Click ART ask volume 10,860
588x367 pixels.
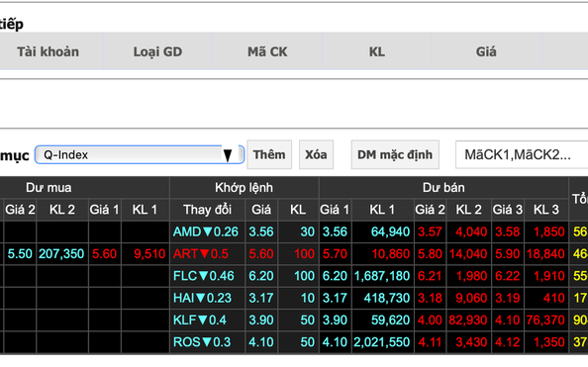[382, 254]
